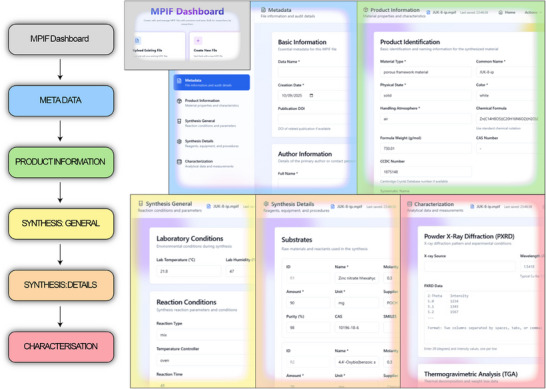Screen dimensions: 546x389
Task: Open the Unit dropdown showing mg
Action: tap(357, 303)
